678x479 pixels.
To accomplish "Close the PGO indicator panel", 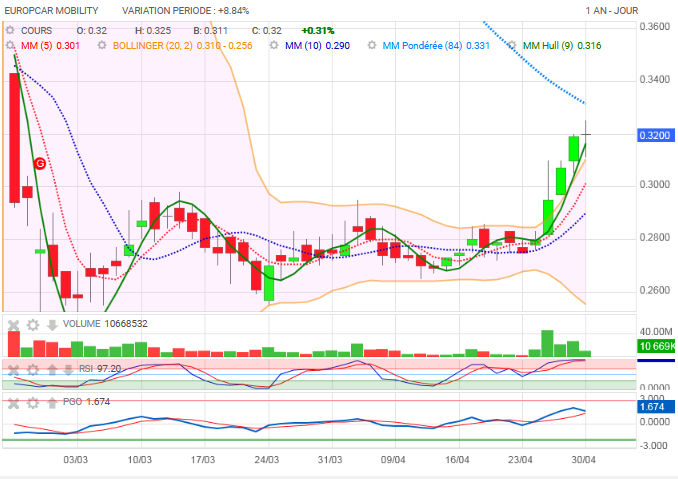I will click(14, 402).
